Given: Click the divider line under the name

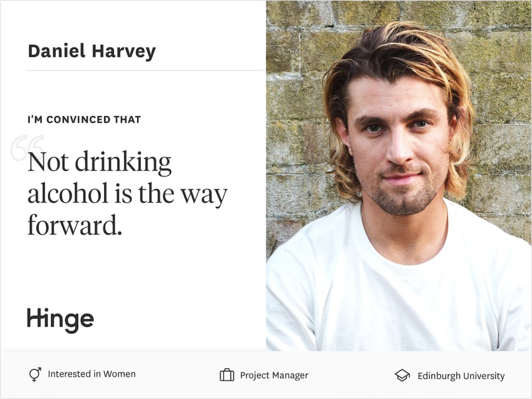Looking at the screenshot, I should 146,70.
